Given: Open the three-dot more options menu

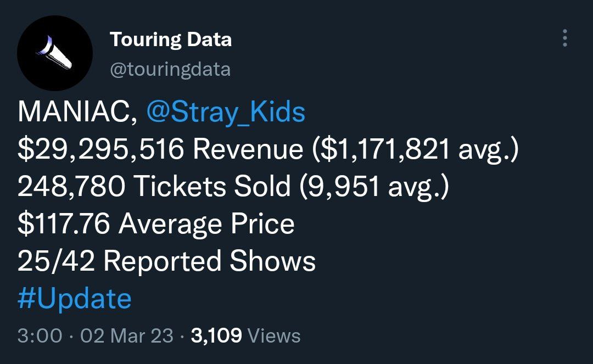Looking at the screenshot, I should point(564,39).
